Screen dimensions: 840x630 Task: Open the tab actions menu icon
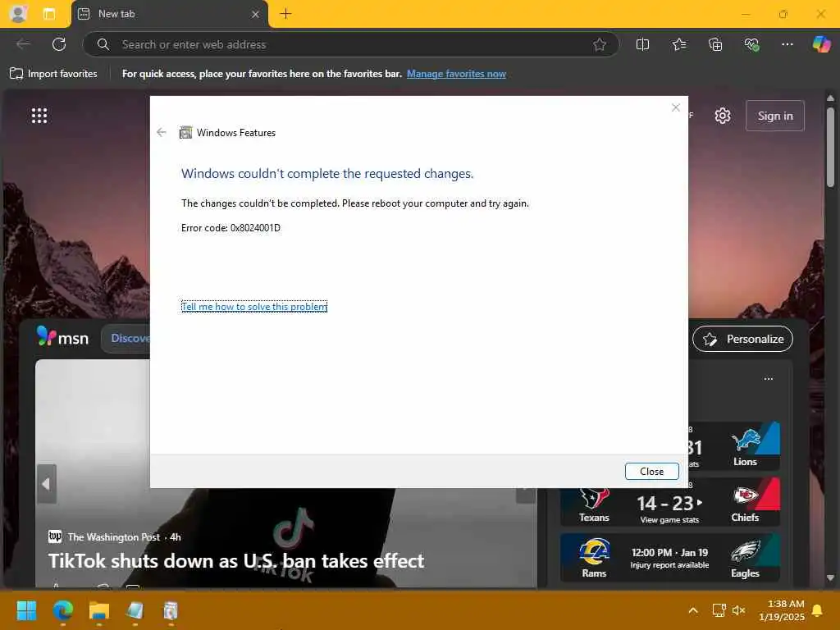(x=48, y=14)
